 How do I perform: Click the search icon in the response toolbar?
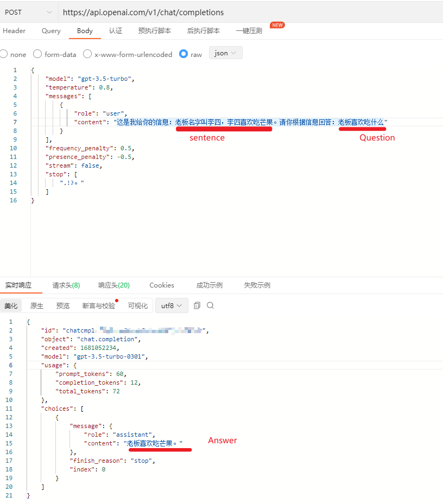tap(210, 305)
